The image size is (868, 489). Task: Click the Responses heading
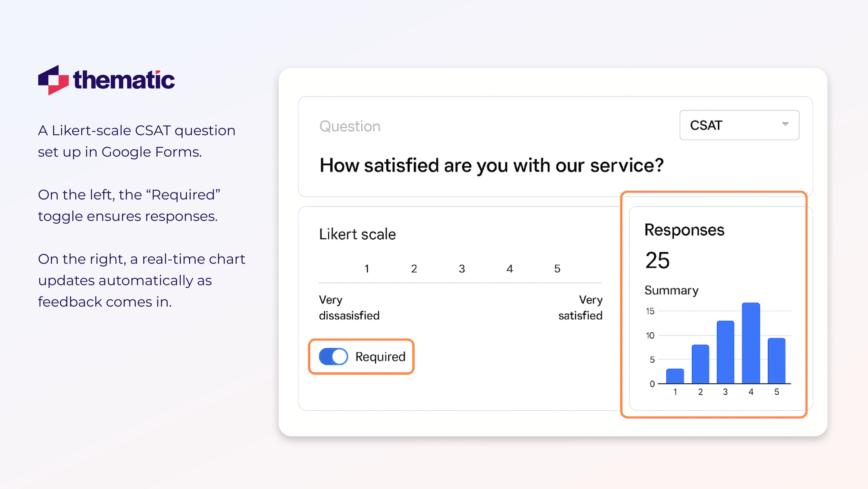click(x=684, y=230)
